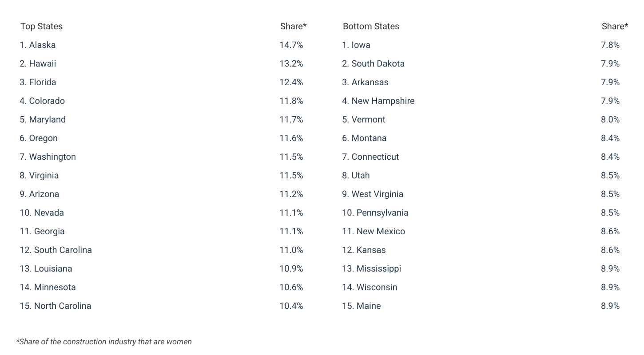Image resolution: width=644 pixels, height=355 pixels.
Task: Click Vermont's 8.0% share value
Action: tap(610, 119)
